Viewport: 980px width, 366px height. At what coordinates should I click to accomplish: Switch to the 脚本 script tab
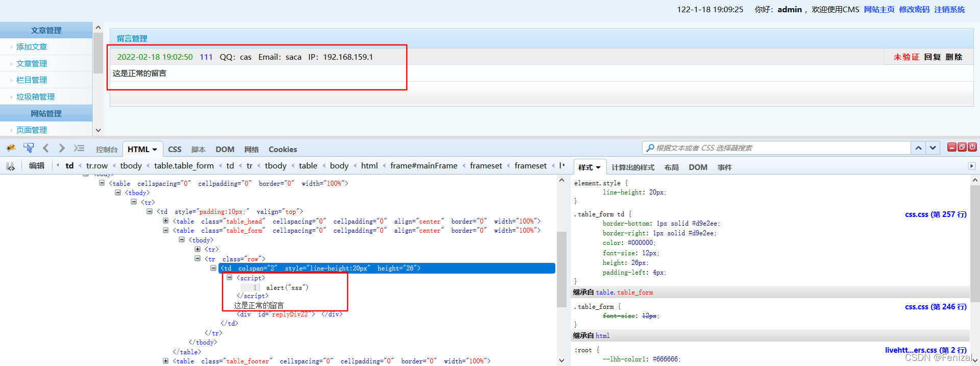point(199,150)
